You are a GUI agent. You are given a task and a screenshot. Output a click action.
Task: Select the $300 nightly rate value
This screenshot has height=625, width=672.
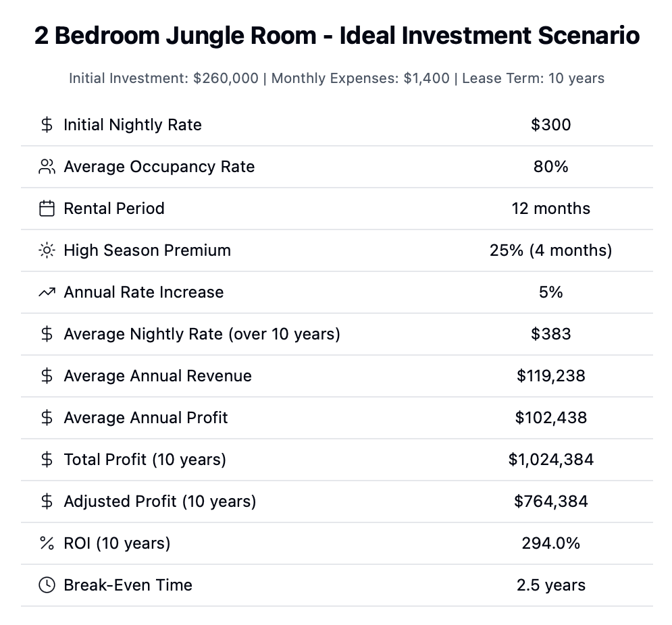(x=550, y=125)
